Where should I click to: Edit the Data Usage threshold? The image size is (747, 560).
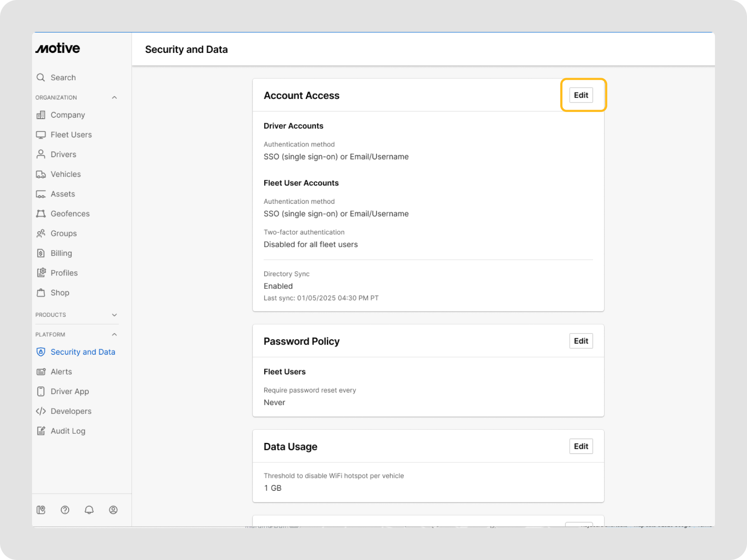pos(581,446)
